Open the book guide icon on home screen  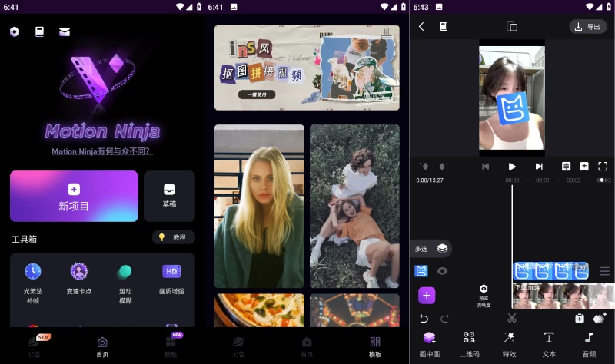pyautogui.click(x=39, y=31)
